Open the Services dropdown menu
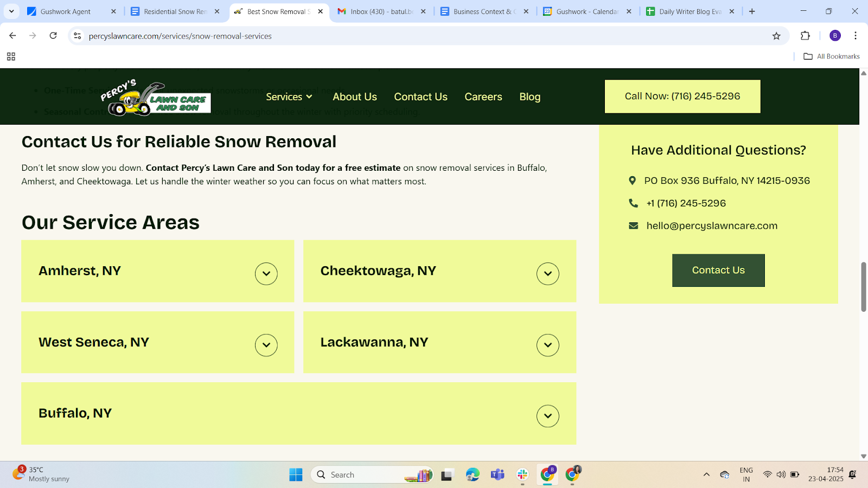Image resolution: width=868 pixels, height=488 pixels. (x=289, y=97)
